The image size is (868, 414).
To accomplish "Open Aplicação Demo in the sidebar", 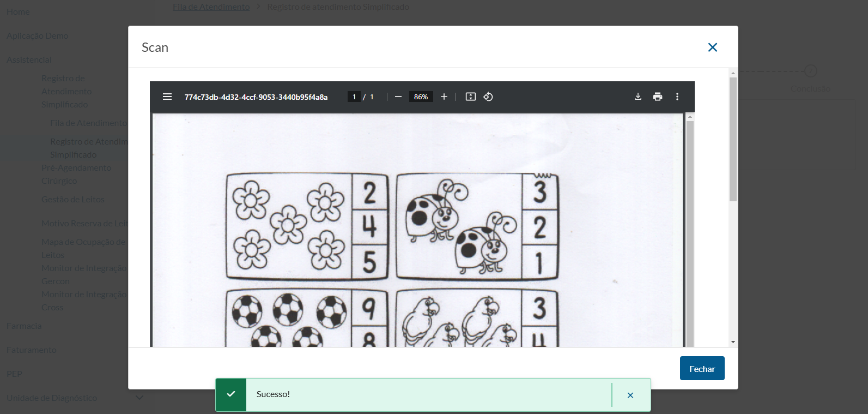I will pyautogui.click(x=38, y=35).
